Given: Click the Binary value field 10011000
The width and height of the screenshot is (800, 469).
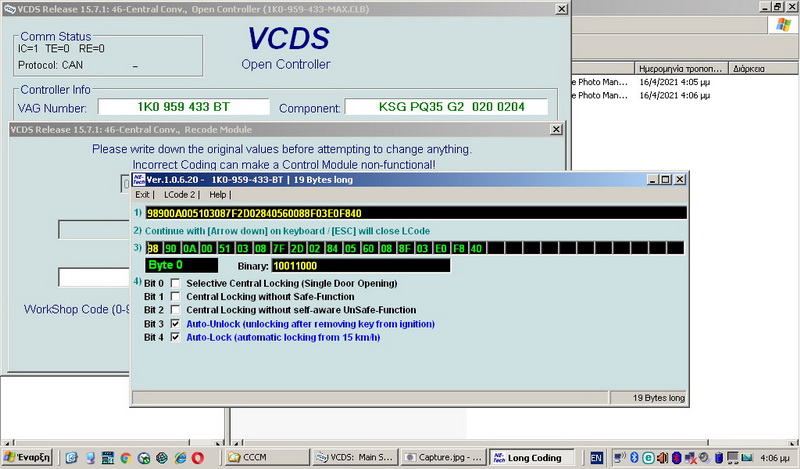Looking at the screenshot, I should coord(361,265).
